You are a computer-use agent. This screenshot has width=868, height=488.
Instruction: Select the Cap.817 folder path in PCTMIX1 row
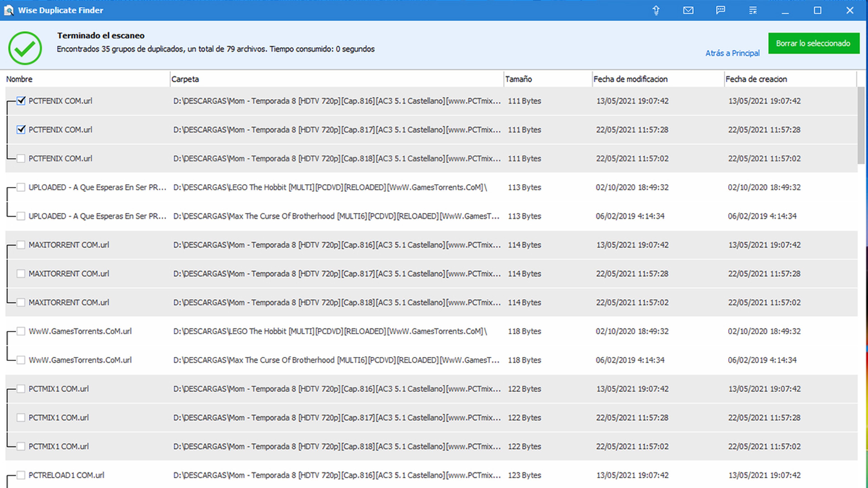point(337,418)
